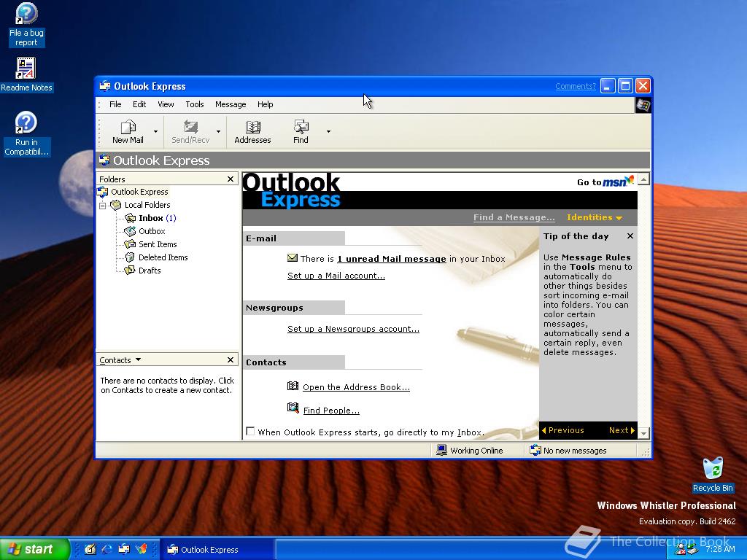Image resolution: width=747 pixels, height=560 pixels.
Task: Close the Contacts pane
Action: 231,360
